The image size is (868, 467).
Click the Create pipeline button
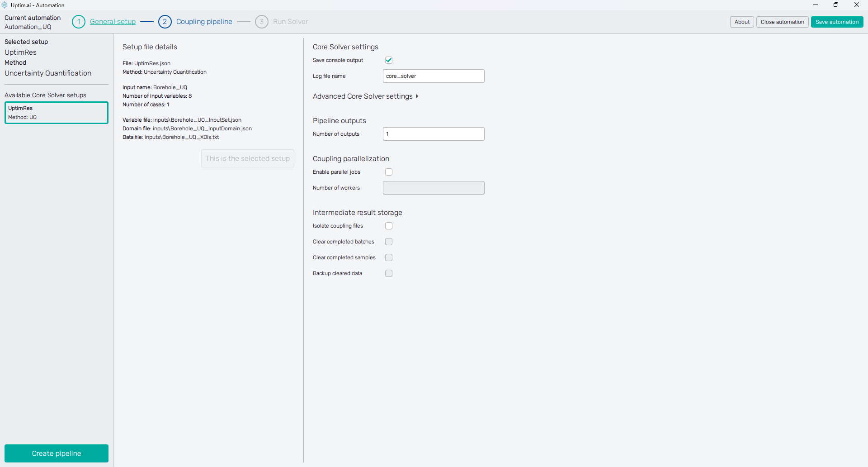point(57,453)
